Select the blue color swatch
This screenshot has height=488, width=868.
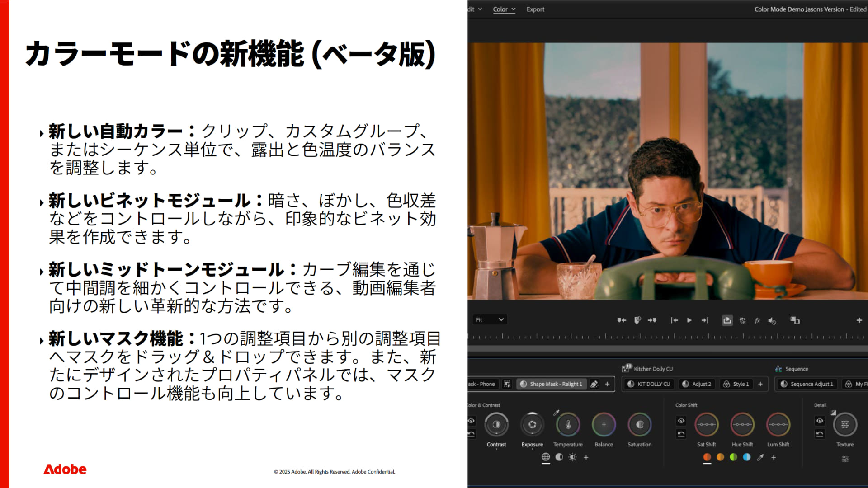pos(747,457)
